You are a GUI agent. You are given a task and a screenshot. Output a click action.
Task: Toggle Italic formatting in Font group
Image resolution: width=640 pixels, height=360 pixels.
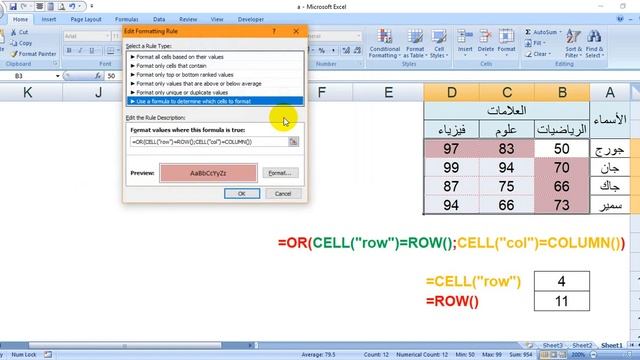80,51
